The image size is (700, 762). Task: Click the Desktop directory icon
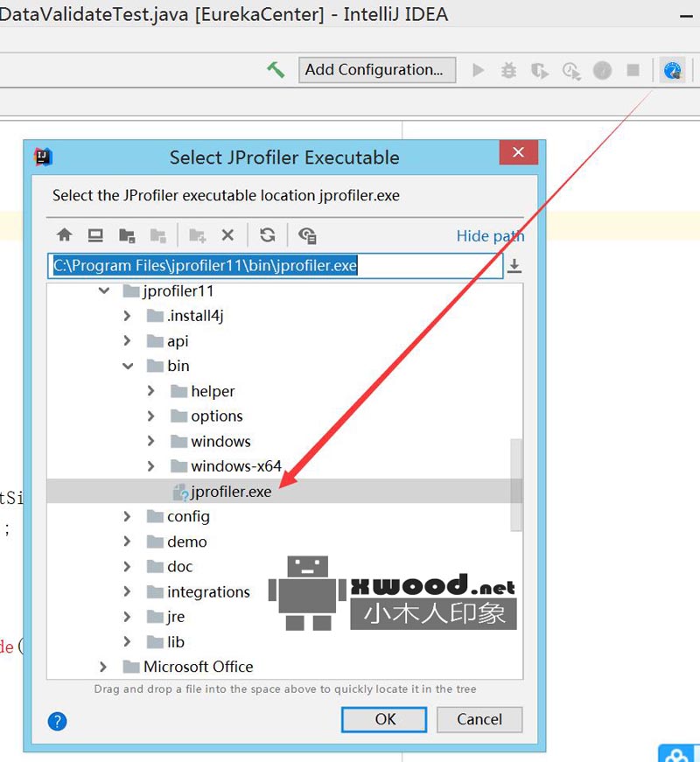point(95,235)
